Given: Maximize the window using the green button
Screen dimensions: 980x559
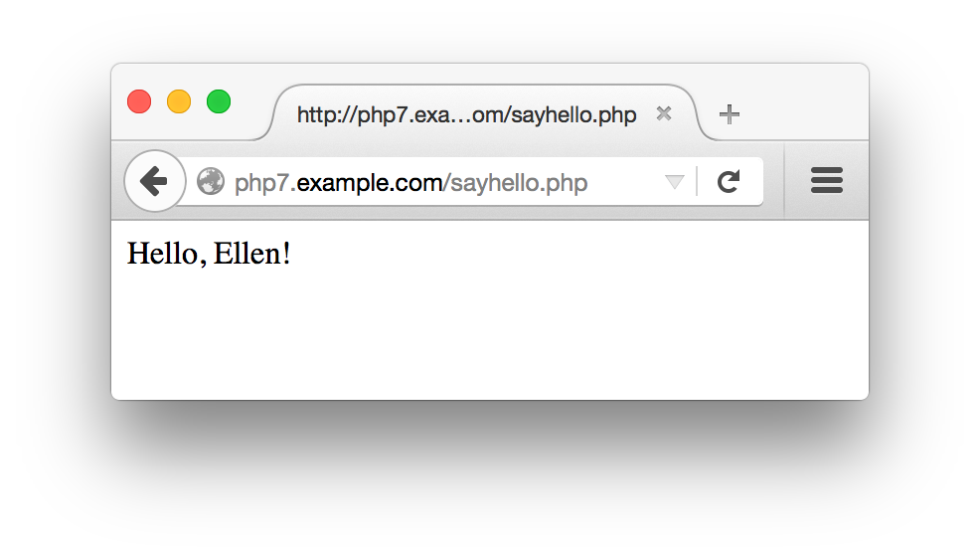Looking at the screenshot, I should tap(219, 101).
